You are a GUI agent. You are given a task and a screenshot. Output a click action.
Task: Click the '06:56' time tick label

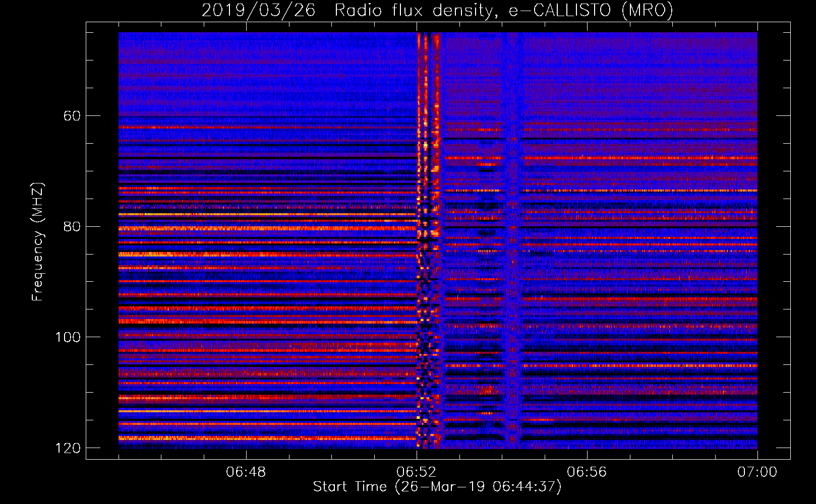587,472
